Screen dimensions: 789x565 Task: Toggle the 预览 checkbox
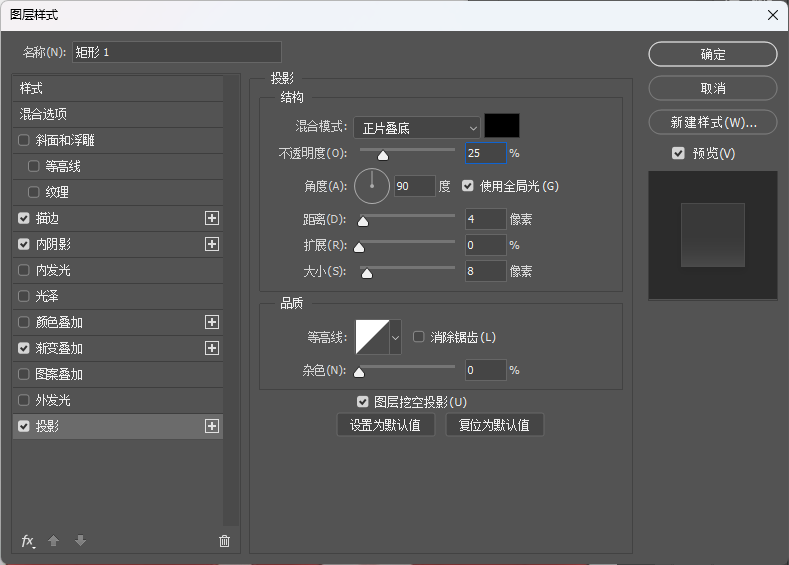point(678,153)
